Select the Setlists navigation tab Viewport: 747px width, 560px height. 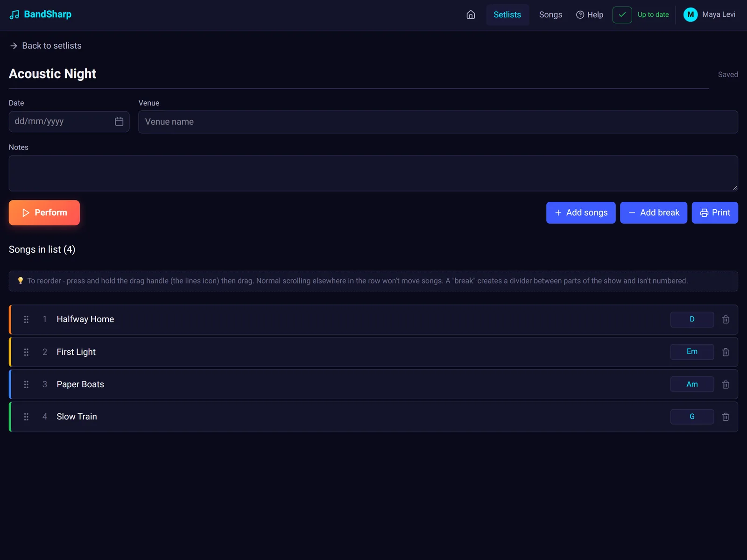(507, 14)
